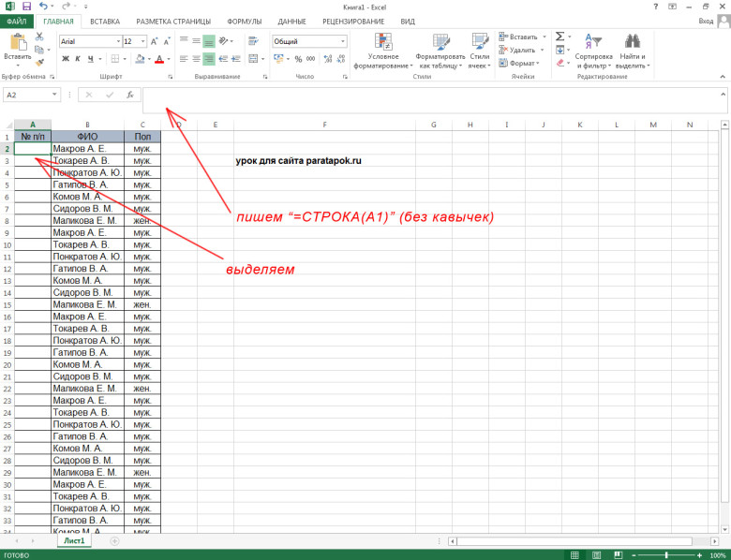Open the borders dropdown

pyautogui.click(x=125, y=59)
